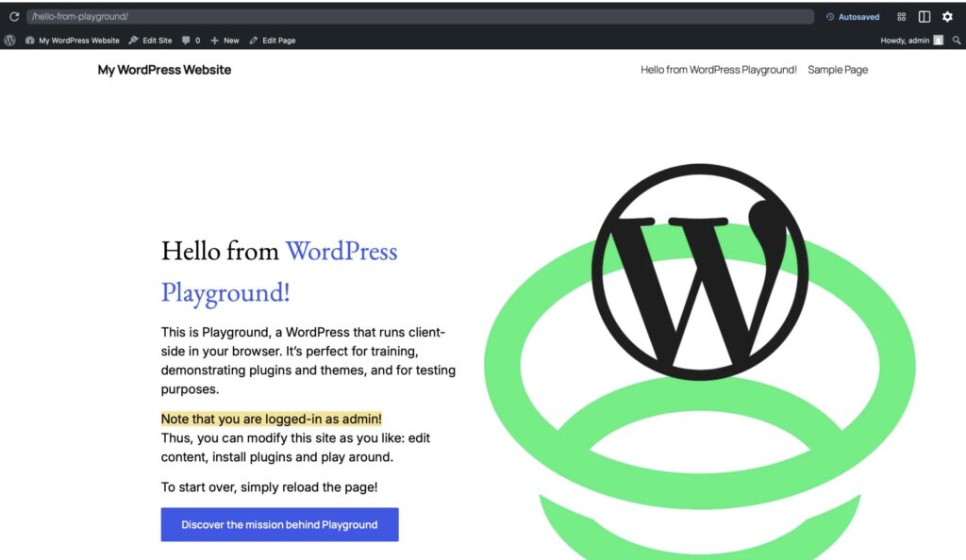966x560 pixels.
Task: Click the My WordPress Website site title
Action: 164,70
